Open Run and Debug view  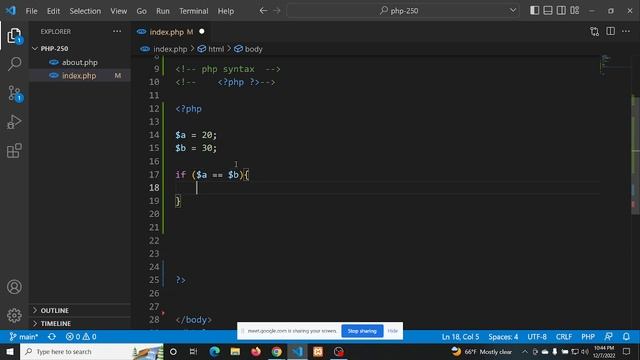click(x=14, y=122)
